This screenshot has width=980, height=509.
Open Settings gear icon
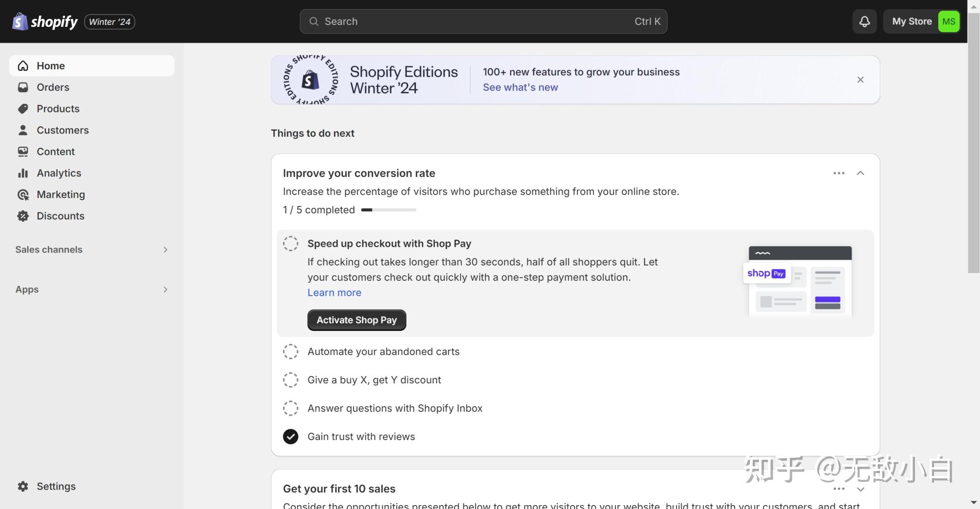(23, 486)
